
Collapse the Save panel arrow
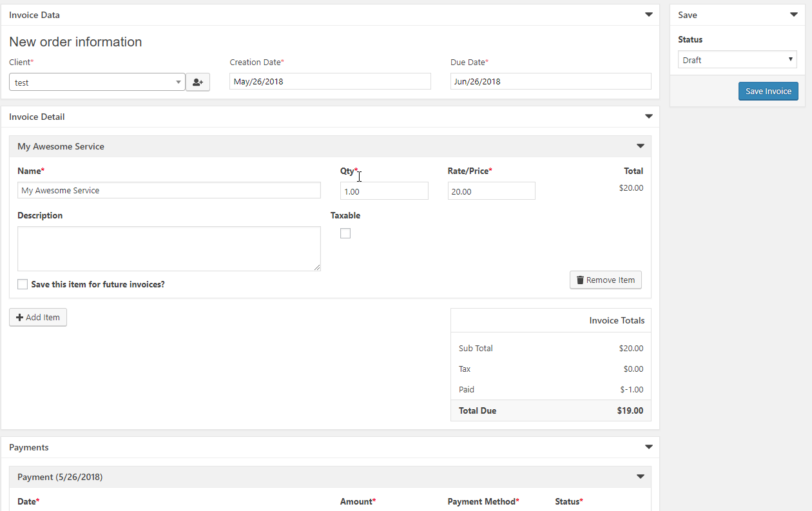(793, 15)
